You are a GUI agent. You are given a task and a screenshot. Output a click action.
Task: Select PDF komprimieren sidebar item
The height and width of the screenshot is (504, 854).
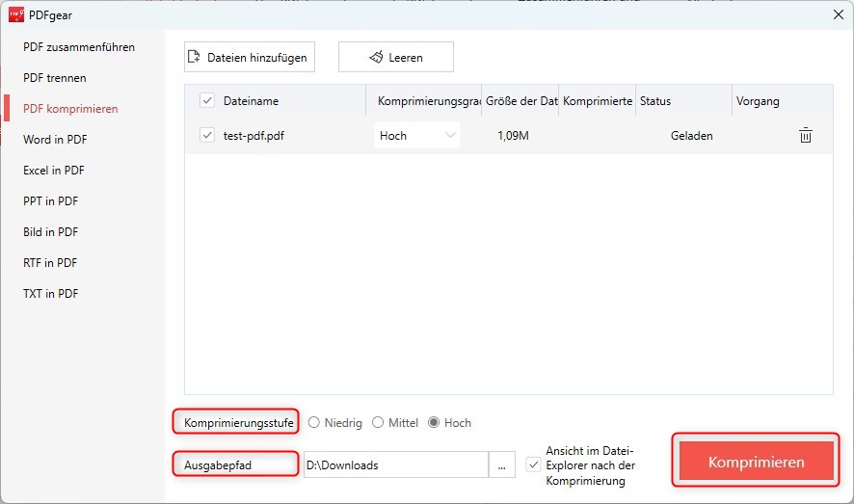coord(70,109)
